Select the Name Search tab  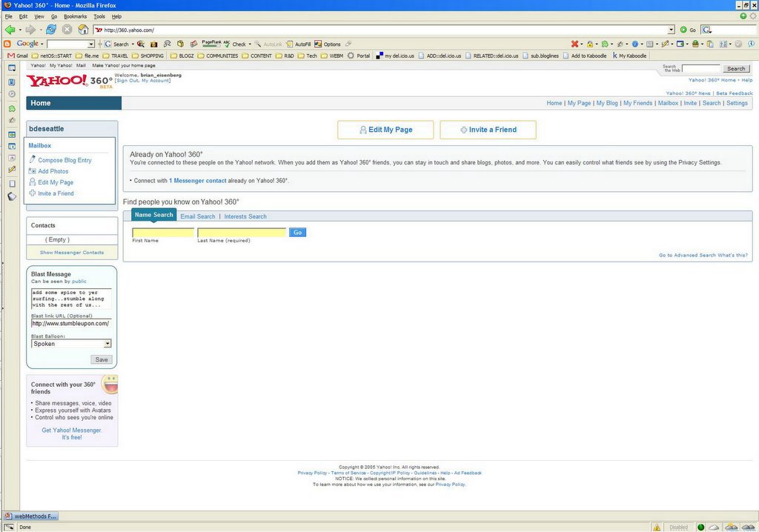(153, 215)
